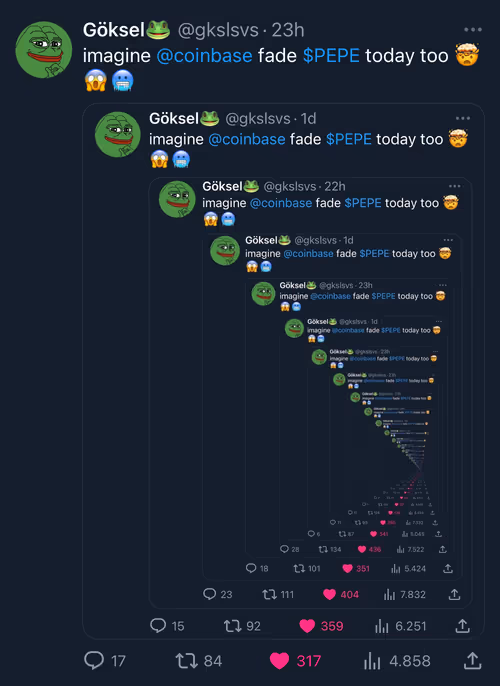
Task: Toggle the heart showing 404 likes
Action: point(329,594)
